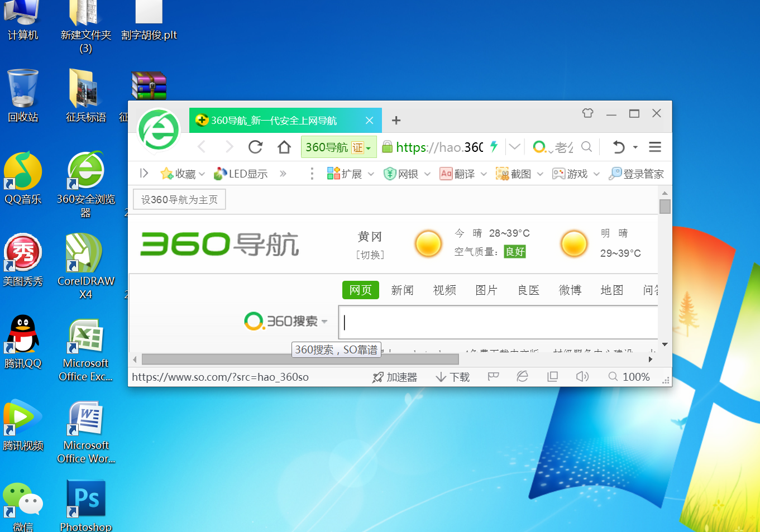Click the vertical scrollbar down arrow
Screen dimensions: 760x532
pyautogui.click(x=665, y=344)
